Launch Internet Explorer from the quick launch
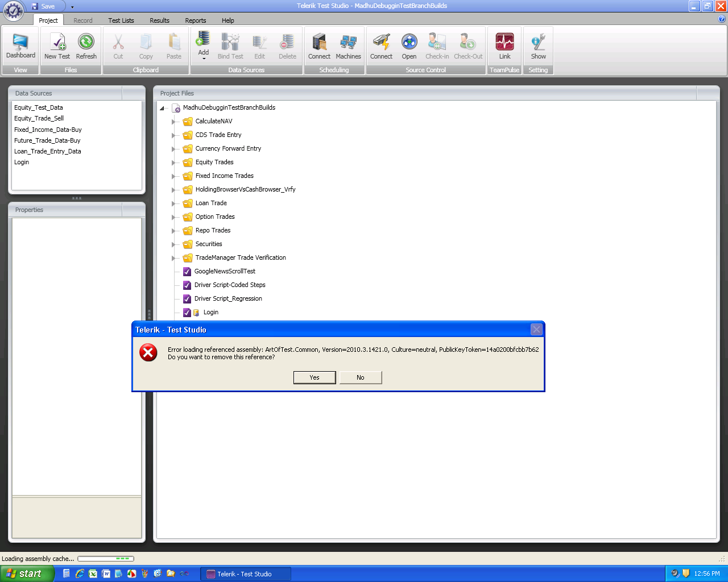728x582 pixels. (80, 574)
